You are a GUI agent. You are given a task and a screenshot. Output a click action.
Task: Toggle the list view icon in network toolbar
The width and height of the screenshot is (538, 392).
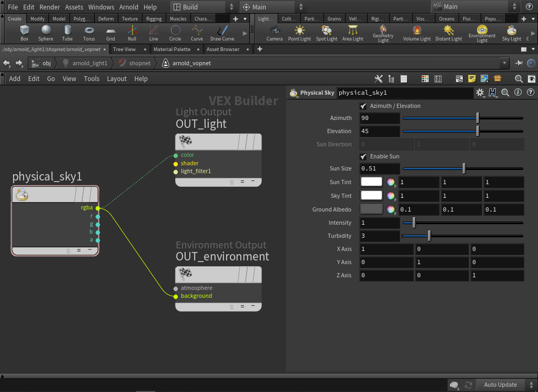pyautogui.click(x=404, y=79)
